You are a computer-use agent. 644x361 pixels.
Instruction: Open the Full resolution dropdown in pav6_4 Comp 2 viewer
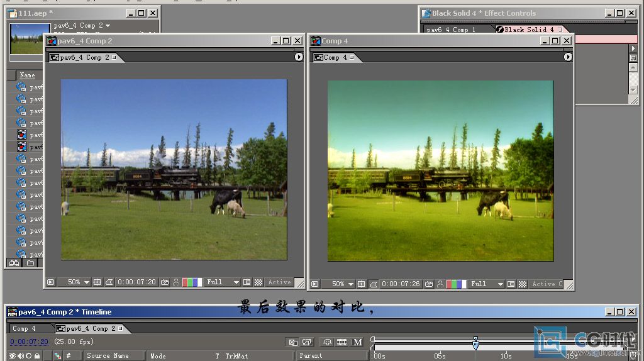click(x=223, y=282)
